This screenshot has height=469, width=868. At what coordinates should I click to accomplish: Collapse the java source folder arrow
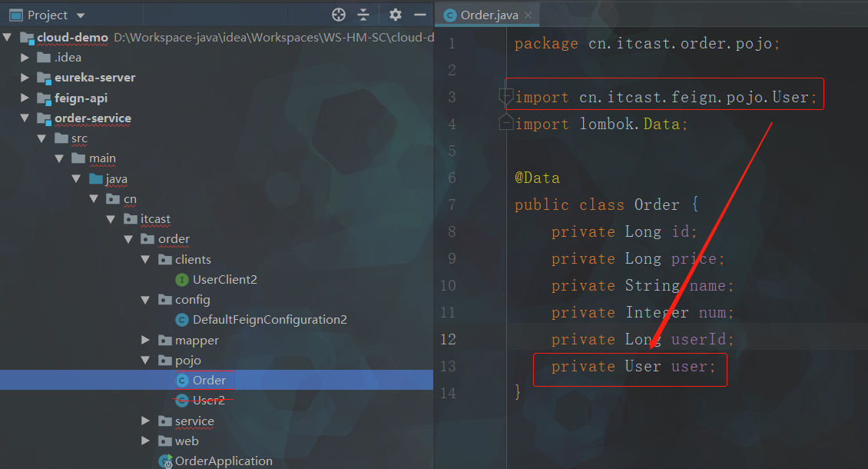coord(76,178)
